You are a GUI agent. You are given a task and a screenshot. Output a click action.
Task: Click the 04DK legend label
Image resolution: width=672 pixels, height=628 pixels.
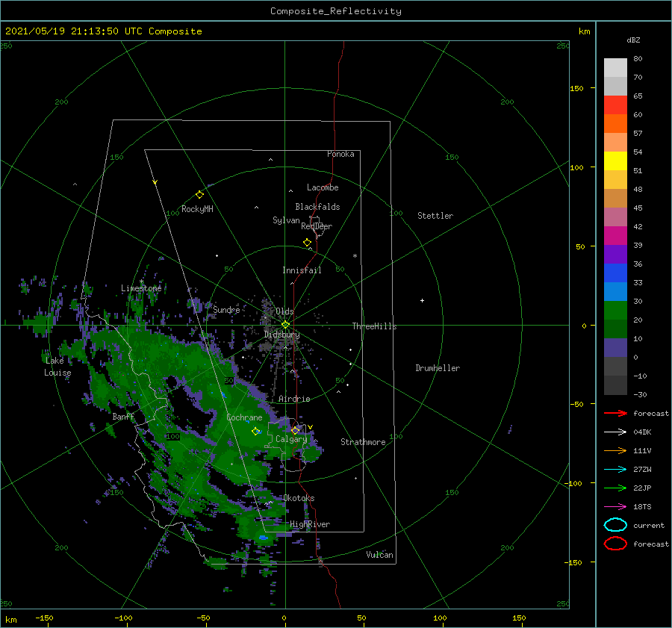642,432
